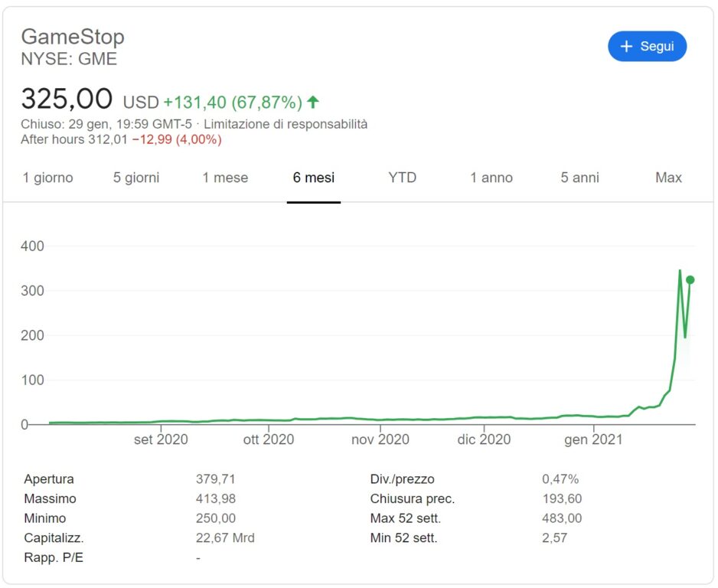Switch to YTD range

[x=402, y=178]
